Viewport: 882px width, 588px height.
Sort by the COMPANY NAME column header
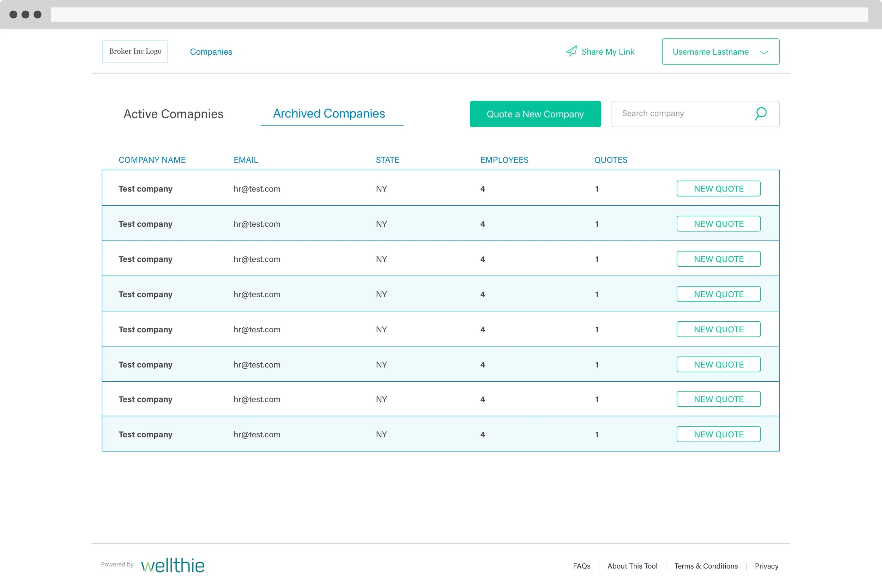pyautogui.click(x=152, y=160)
